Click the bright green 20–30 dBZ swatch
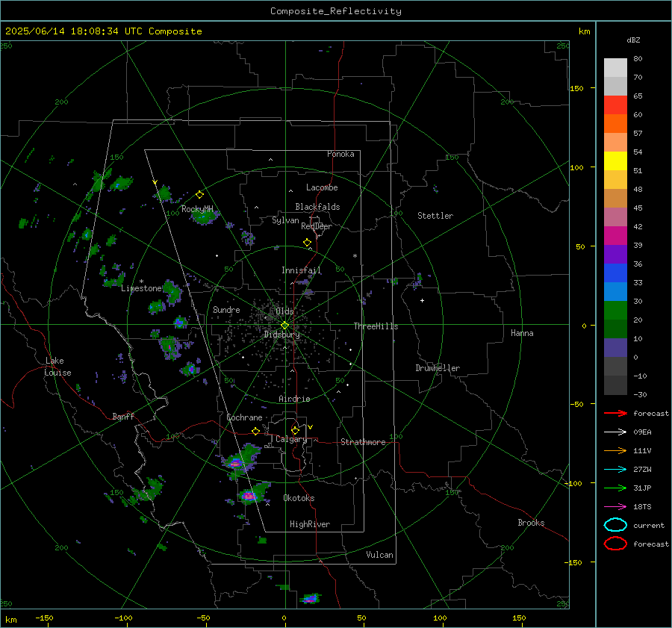Image resolution: width=672 pixels, height=628 pixels. 615,311
